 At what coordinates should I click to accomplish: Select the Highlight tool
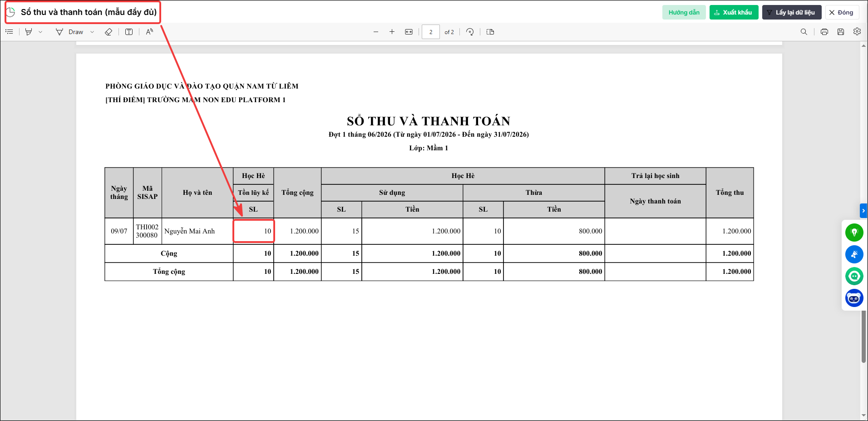point(29,32)
